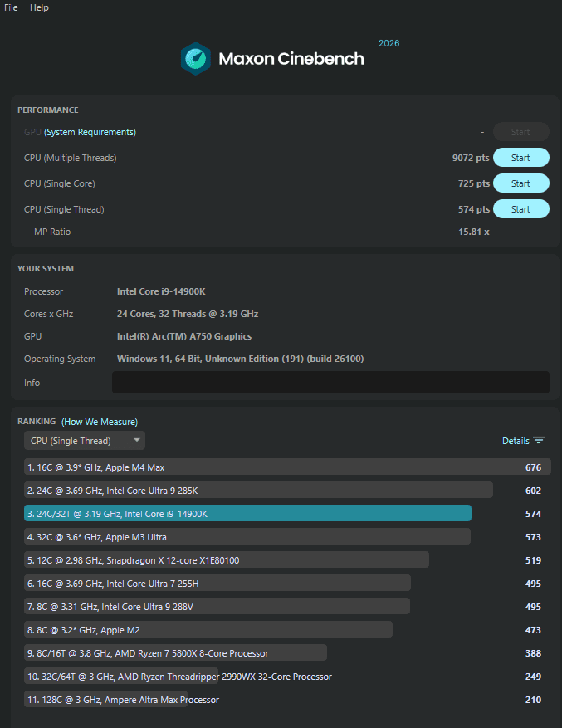Select the Apple M3 Ultra ranking entry

pos(247,537)
